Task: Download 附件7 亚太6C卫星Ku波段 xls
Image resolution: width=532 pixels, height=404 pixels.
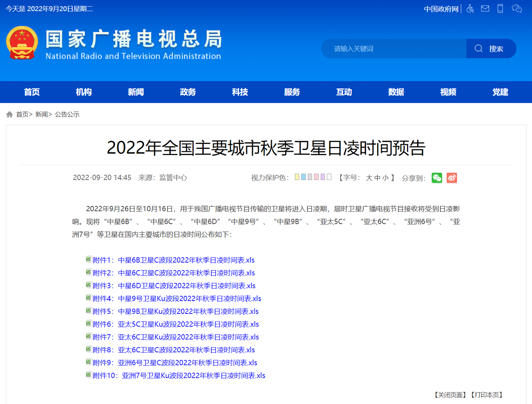Action: click(x=176, y=337)
